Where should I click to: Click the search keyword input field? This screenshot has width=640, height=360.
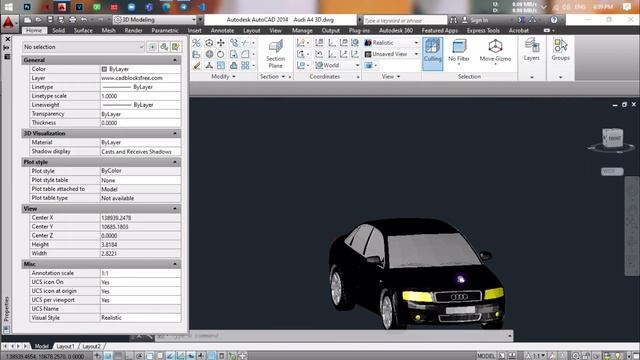pos(404,20)
